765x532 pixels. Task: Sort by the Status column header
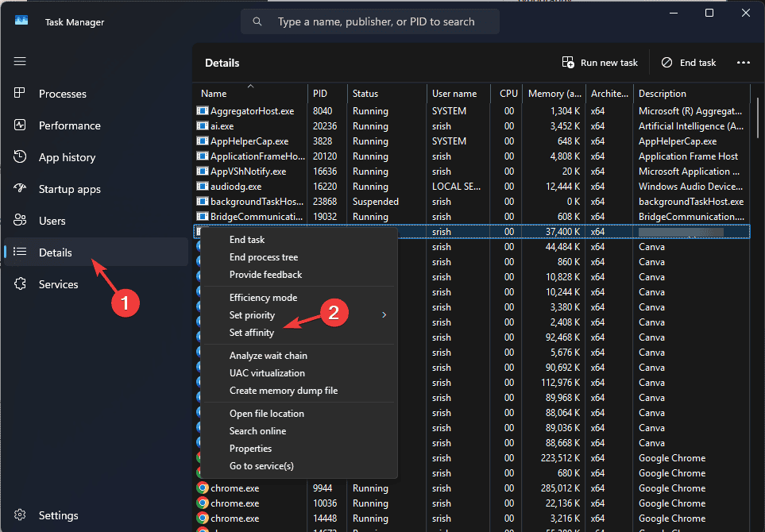coord(365,93)
